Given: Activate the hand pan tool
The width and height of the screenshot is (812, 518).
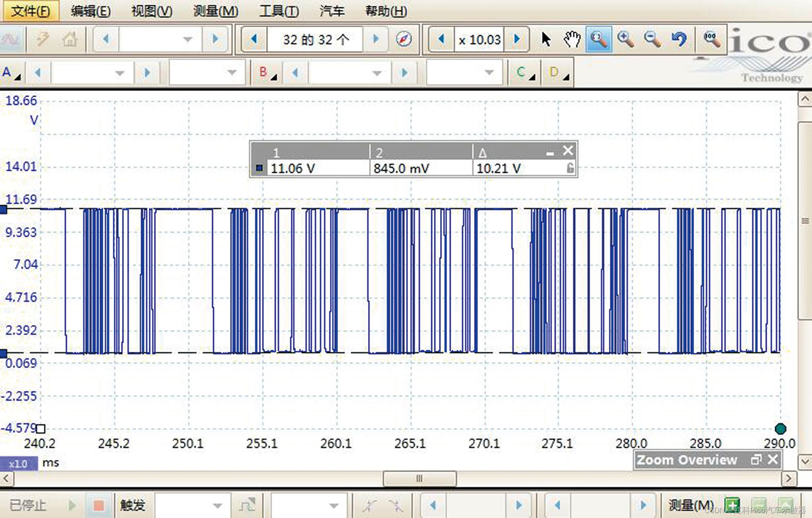Looking at the screenshot, I should tap(572, 39).
